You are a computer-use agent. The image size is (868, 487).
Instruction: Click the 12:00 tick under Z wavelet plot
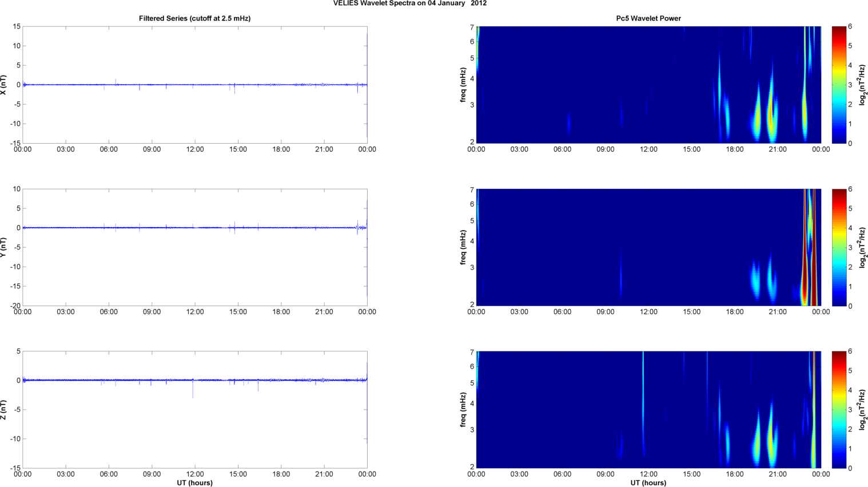point(648,474)
